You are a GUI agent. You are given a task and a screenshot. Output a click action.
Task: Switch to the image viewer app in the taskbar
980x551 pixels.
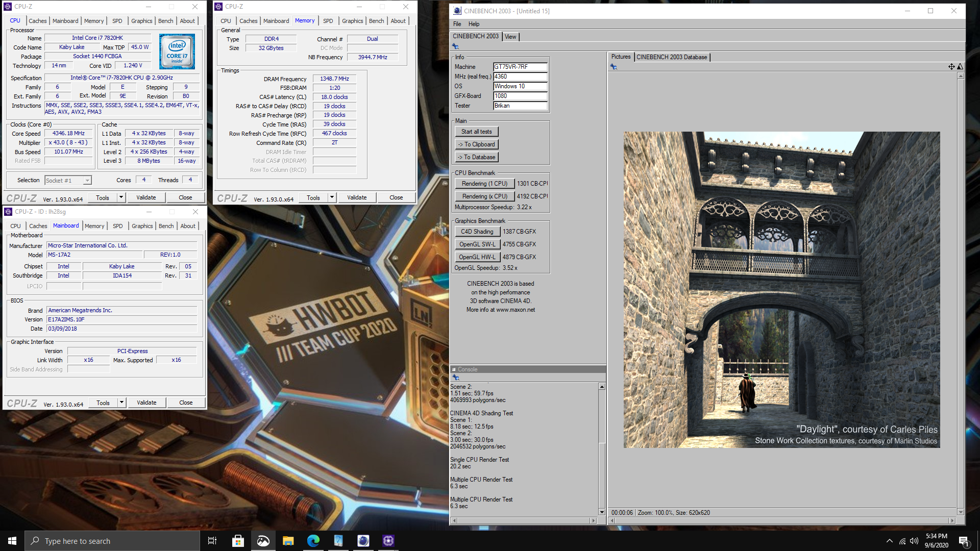coord(263,541)
